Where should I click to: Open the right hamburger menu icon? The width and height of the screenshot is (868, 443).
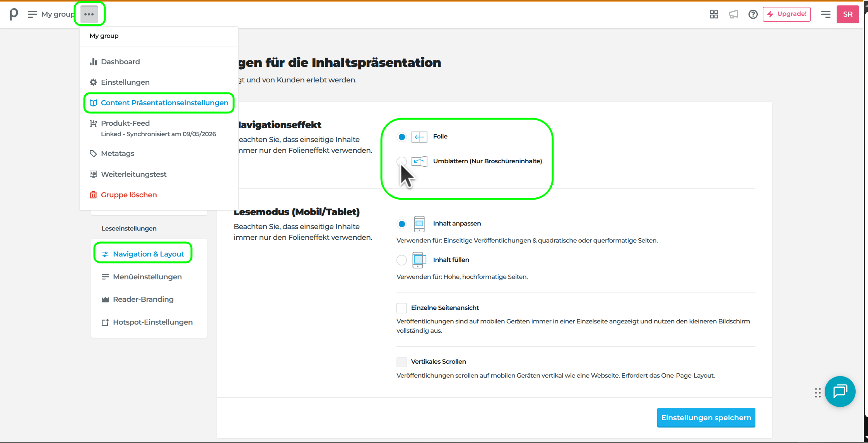(826, 14)
